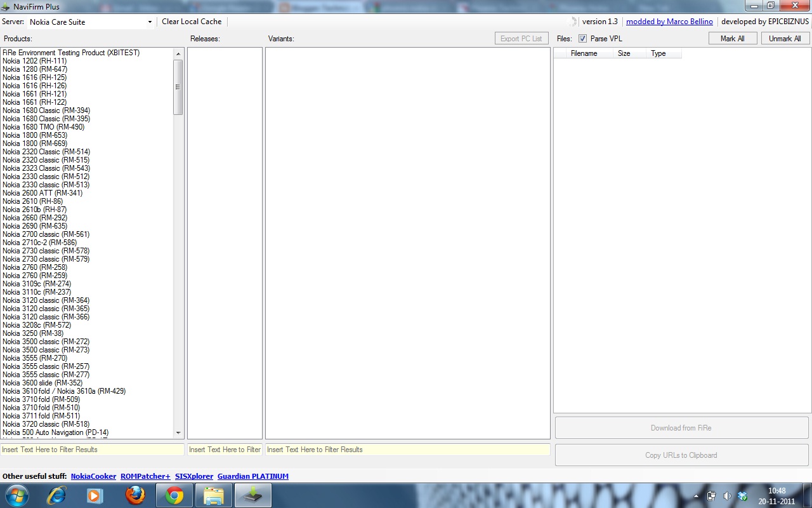
Task: Show hidden system tray icons
Action: tap(697, 496)
